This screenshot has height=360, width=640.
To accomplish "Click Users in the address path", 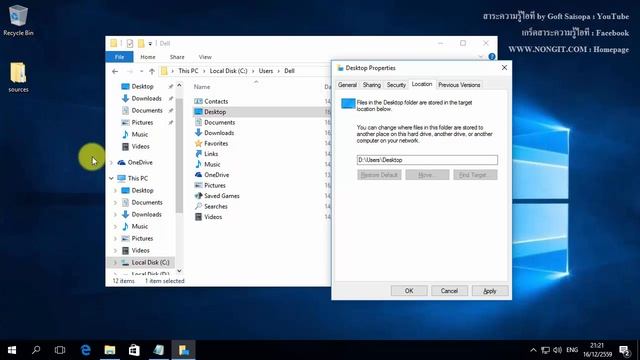I will (266, 71).
